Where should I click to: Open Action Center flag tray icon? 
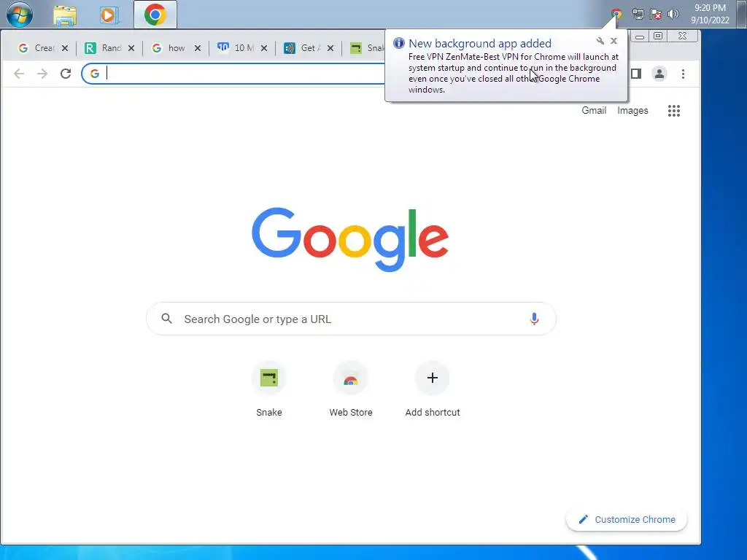656,14
